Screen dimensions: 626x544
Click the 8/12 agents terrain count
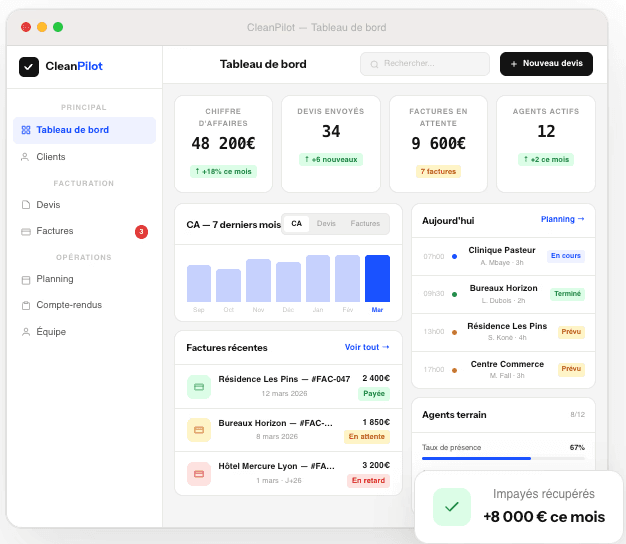577,415
